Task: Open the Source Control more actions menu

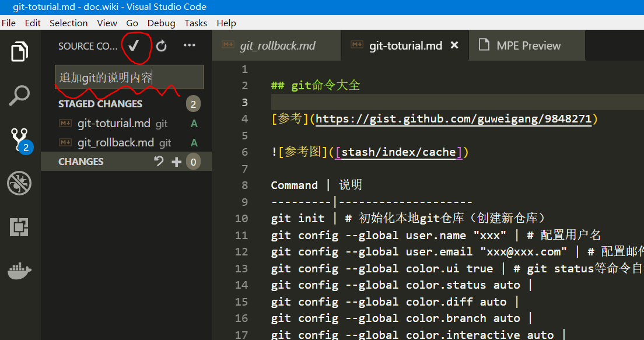Action: coord(188,45)
